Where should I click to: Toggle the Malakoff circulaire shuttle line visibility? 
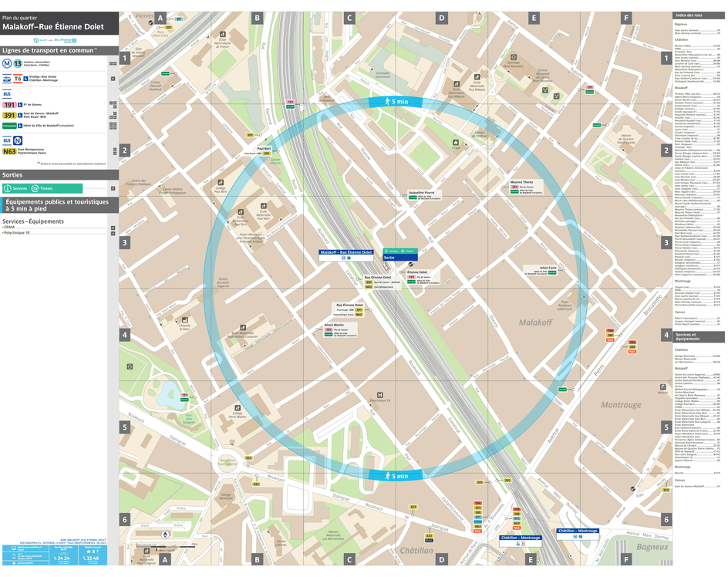coord(10,125)
